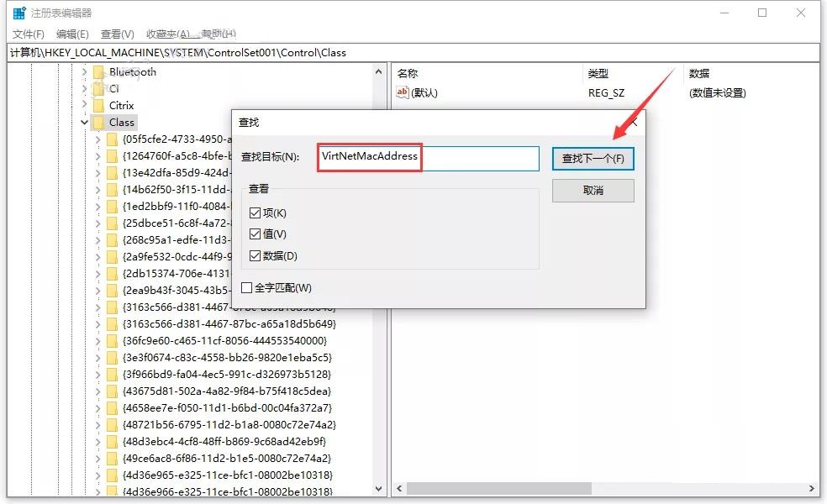Close the 查找 find dialog
This screenshot has height=504, width=827.
coord(634,123)
